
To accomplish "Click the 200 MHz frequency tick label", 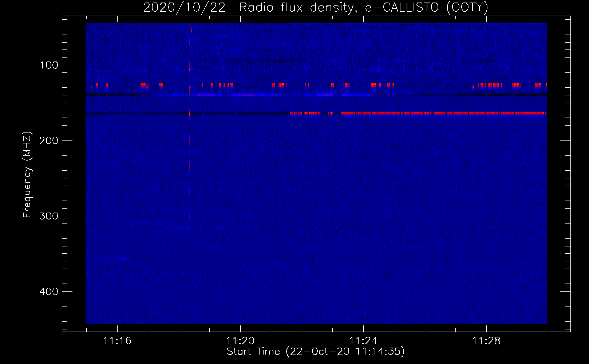I will pyautogui.click(x=49, y=141).
